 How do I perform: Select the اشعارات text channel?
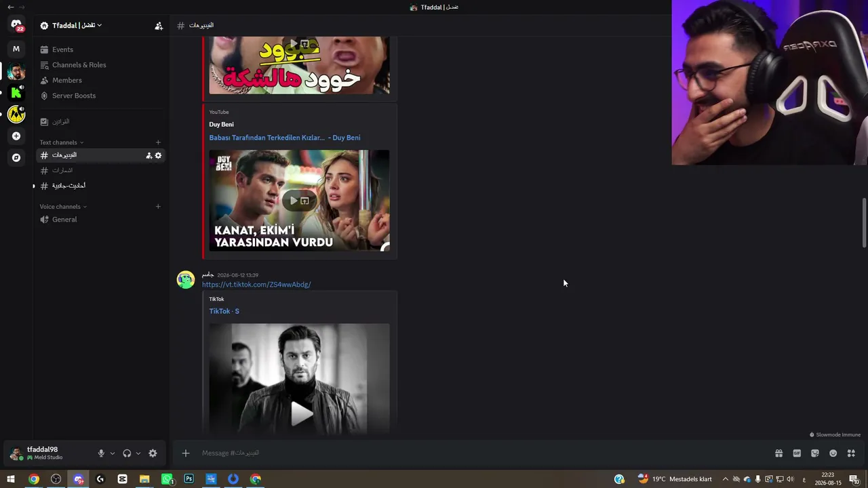coord(101,170)
